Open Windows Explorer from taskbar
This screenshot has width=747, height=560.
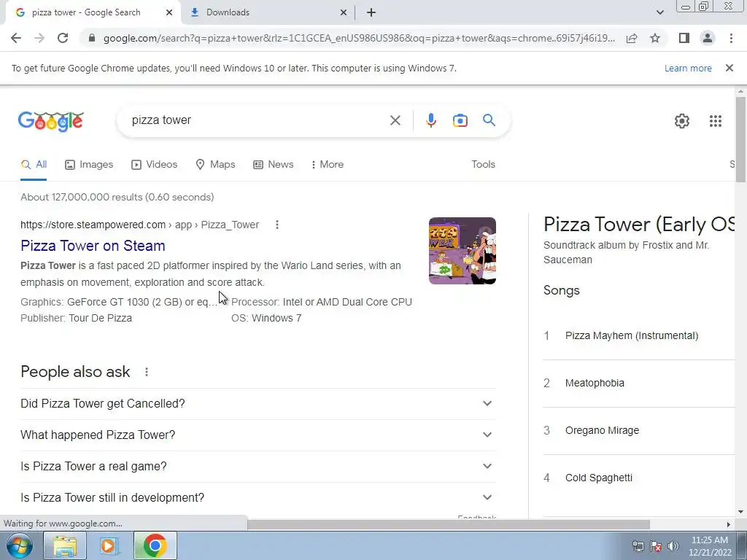65,545
